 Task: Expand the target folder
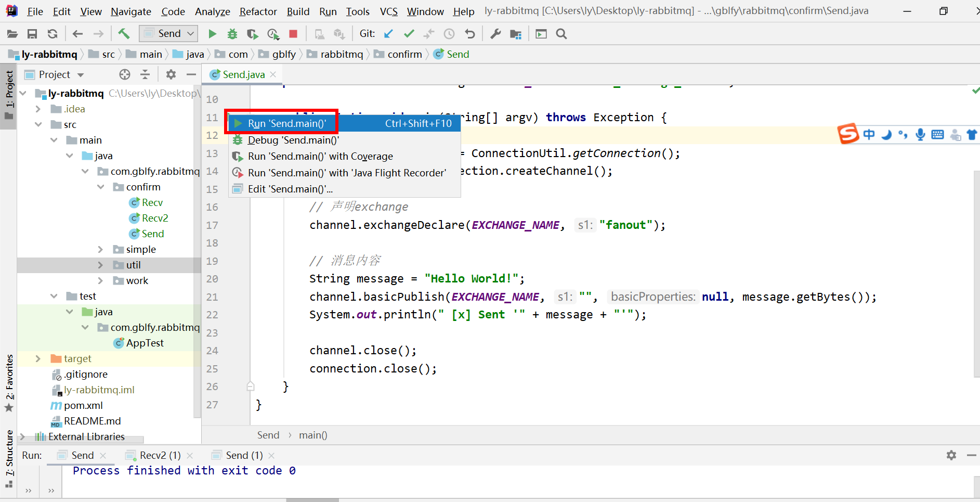point(38,358)
